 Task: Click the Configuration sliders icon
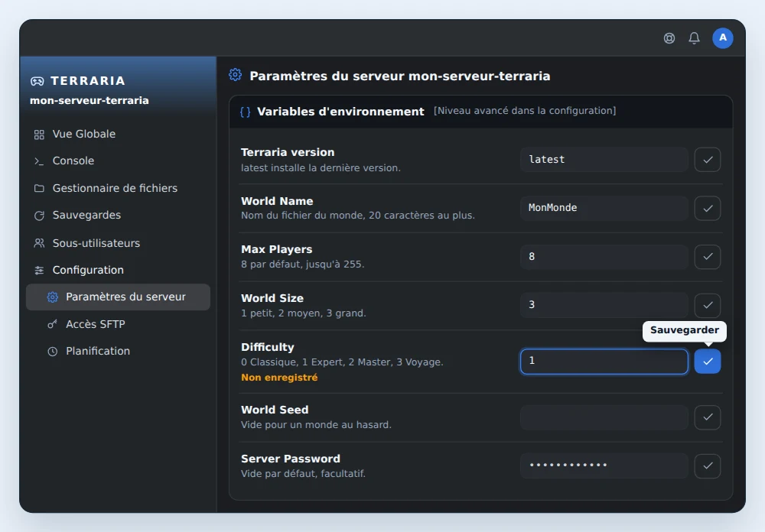[39, 270]
